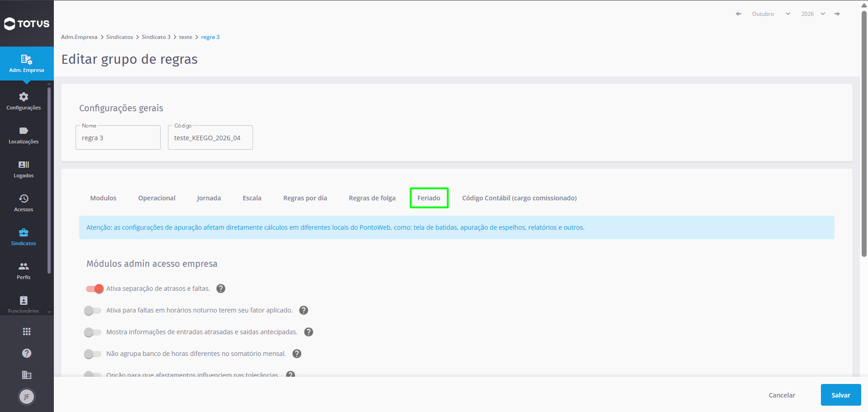Open Configurações gear icon in sidebar

pos(24,97)
